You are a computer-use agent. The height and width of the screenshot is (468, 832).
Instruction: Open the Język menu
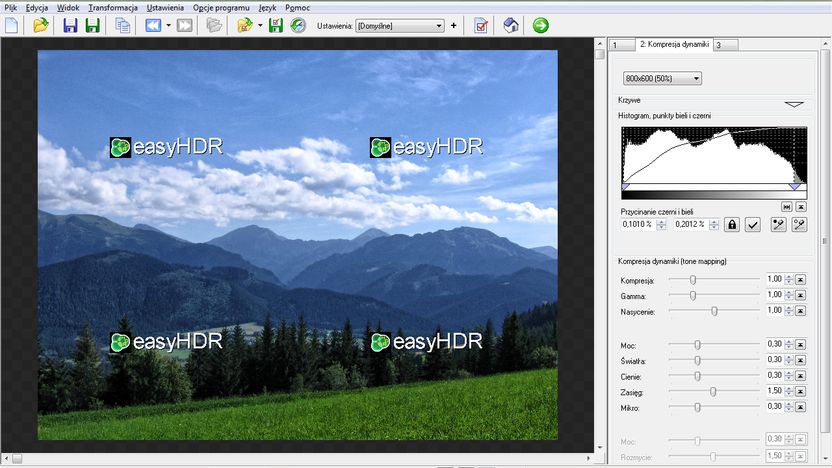tap(267, 8)
